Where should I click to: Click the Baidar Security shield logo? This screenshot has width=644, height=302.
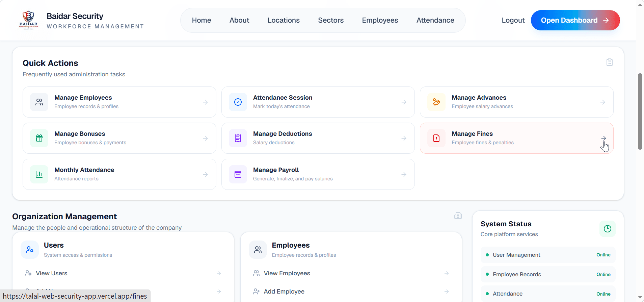tap(28, 20)
